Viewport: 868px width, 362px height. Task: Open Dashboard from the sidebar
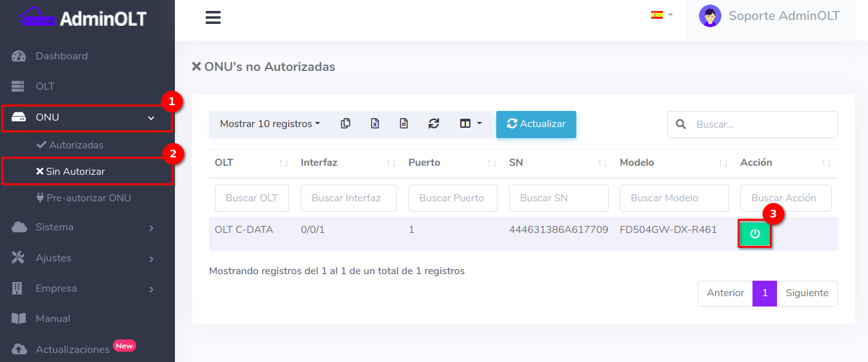click(61, 56)
